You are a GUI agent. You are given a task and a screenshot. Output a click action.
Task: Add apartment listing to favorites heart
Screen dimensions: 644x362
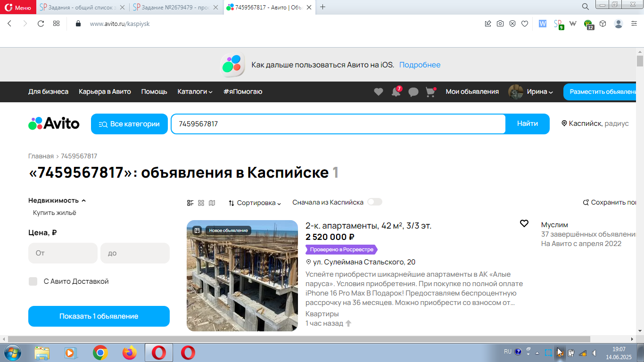[524, 223]
